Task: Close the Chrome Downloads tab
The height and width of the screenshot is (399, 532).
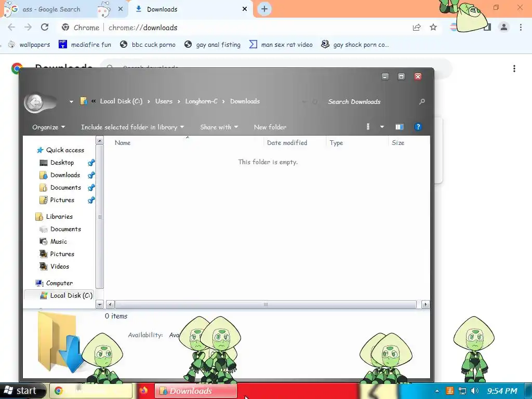Action: (x=245, y=9)
